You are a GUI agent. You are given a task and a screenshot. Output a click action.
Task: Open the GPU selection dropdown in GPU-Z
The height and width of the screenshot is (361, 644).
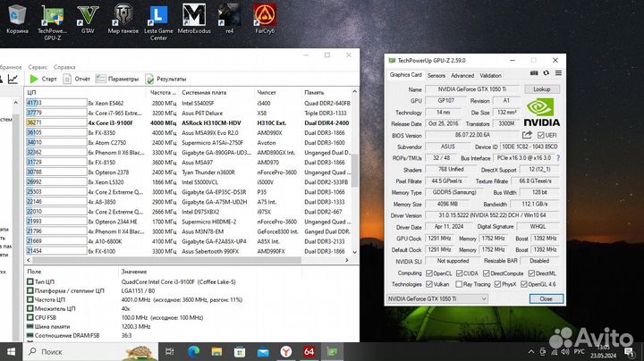coord(437,298)
